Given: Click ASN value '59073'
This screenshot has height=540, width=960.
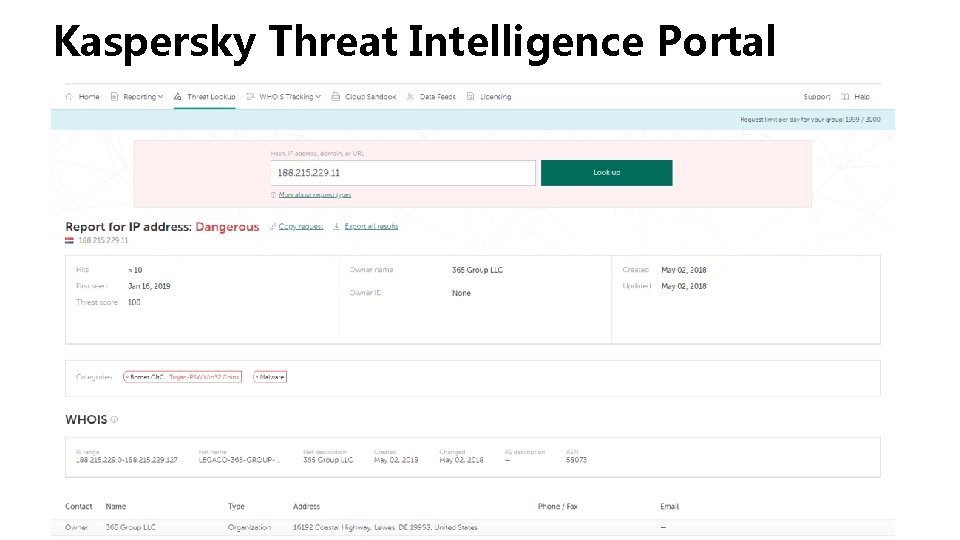Looking at the screenshot, I should tap(576, 460).
